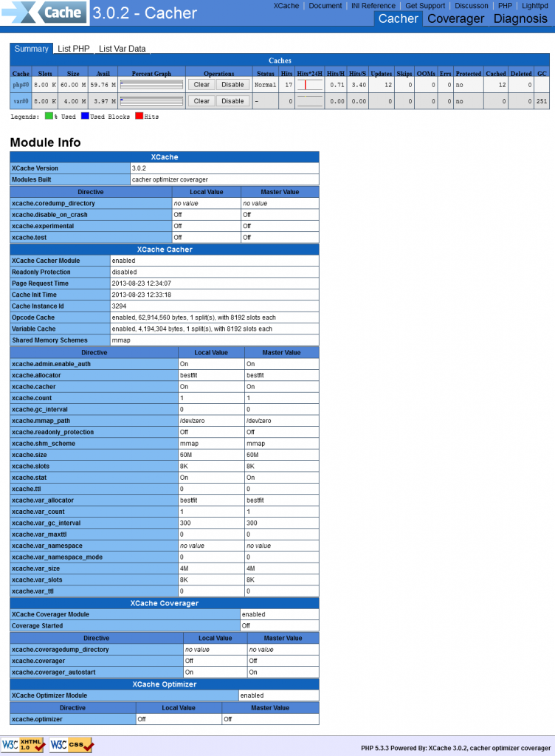
Task: Click the var#0 cache name link
Action: coord(21,101)
